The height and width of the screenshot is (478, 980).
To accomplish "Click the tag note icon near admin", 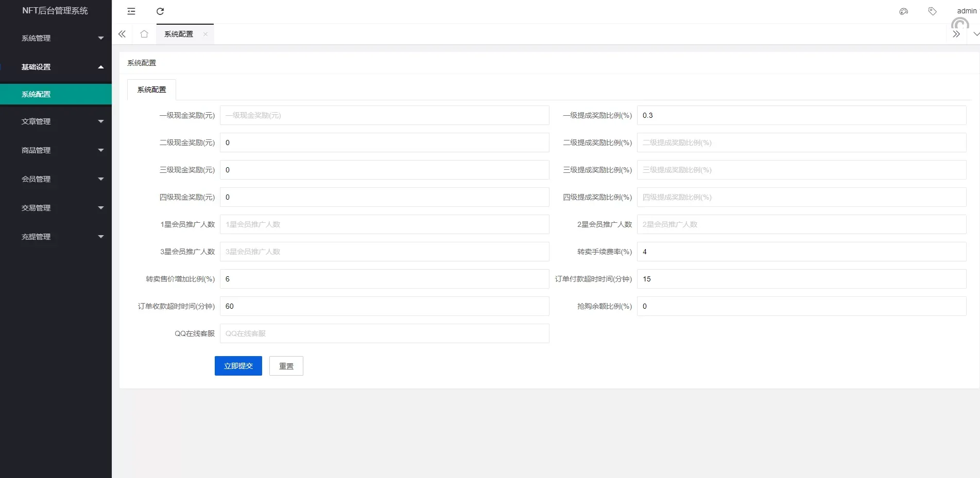I will [x=932, y=11].
